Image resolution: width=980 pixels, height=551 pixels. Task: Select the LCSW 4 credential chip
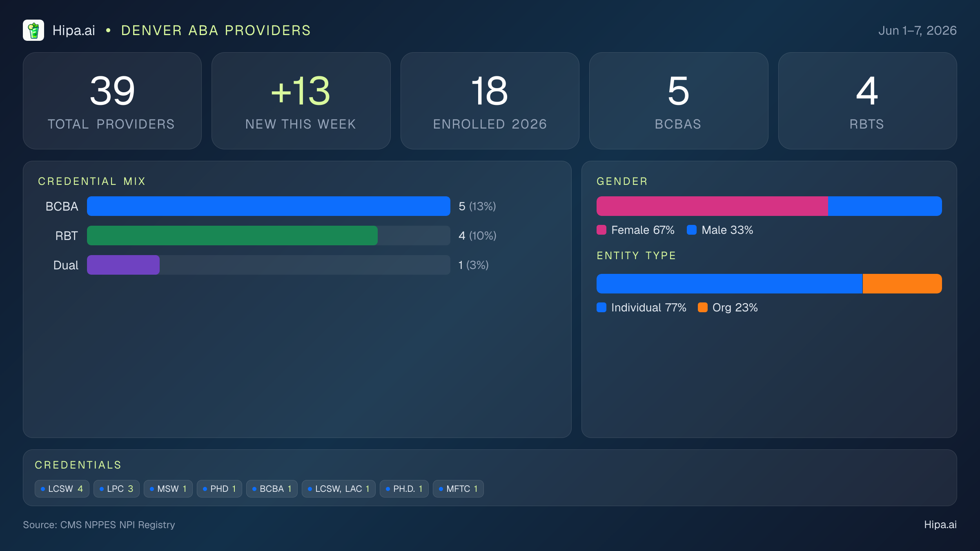[62, 489]
